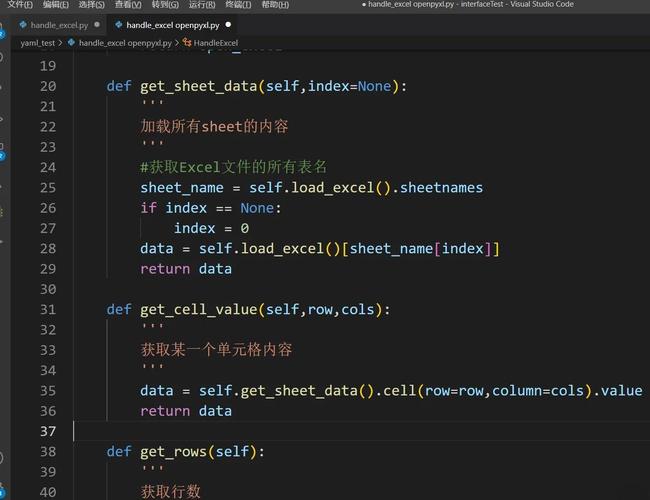Screen dimensions: 650x500
Task: Open the 终端(T) menu
Action: (238, 5)
